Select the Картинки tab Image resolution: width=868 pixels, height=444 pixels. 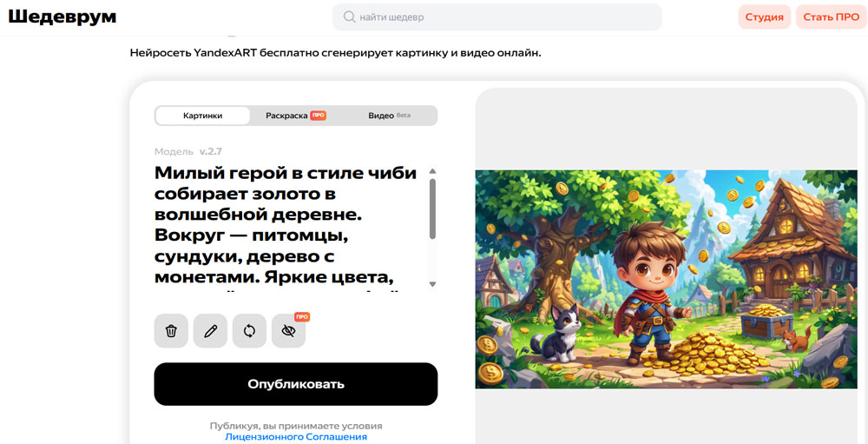coord(202,116)
